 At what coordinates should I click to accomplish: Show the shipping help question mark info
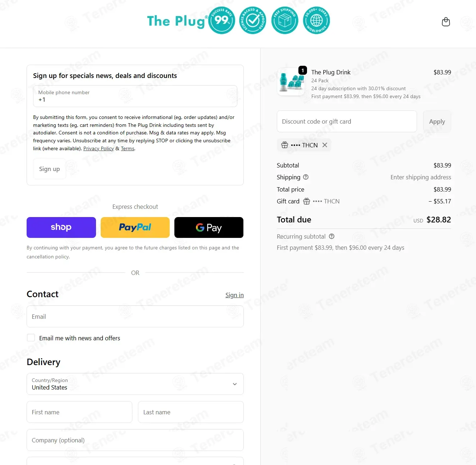[x=306, y=177]
